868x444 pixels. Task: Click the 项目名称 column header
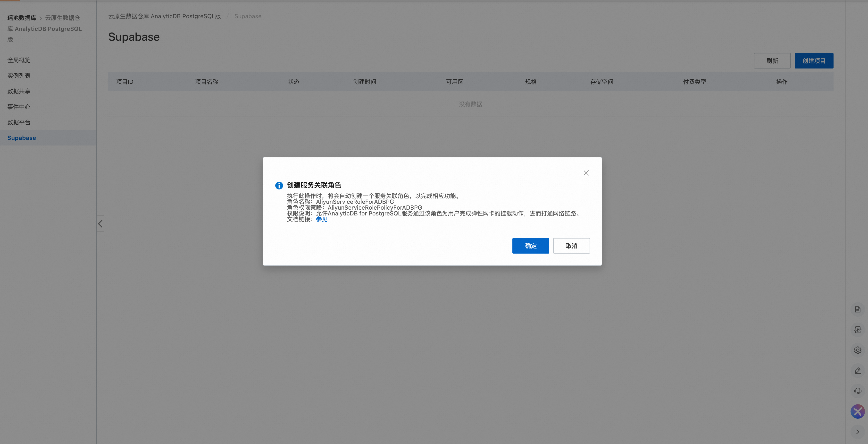point(207,82)
